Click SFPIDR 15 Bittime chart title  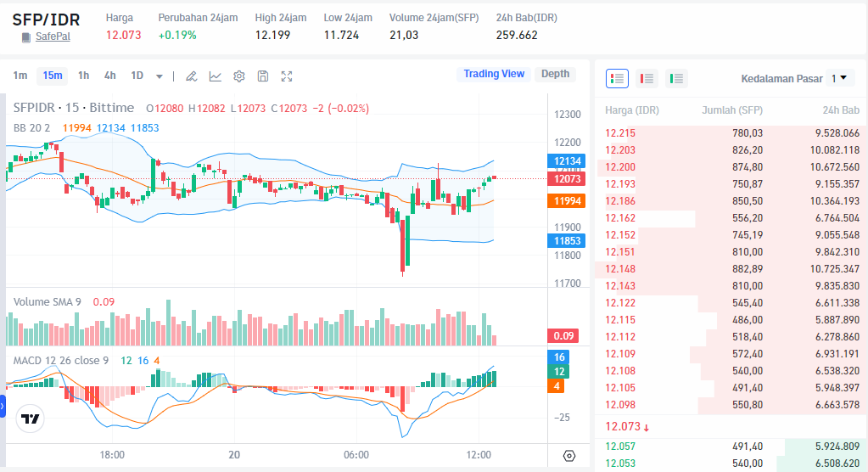[74, 108]
